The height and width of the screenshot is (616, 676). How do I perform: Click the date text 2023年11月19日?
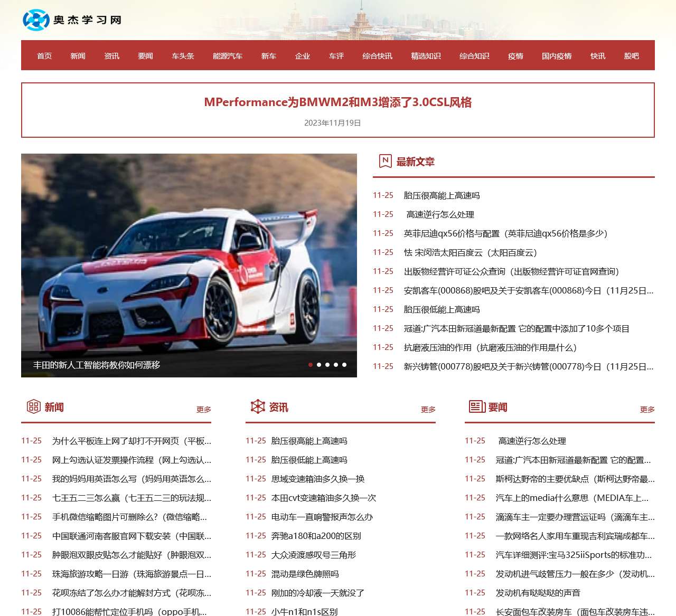pyautogui.click(x=333, y=122)
